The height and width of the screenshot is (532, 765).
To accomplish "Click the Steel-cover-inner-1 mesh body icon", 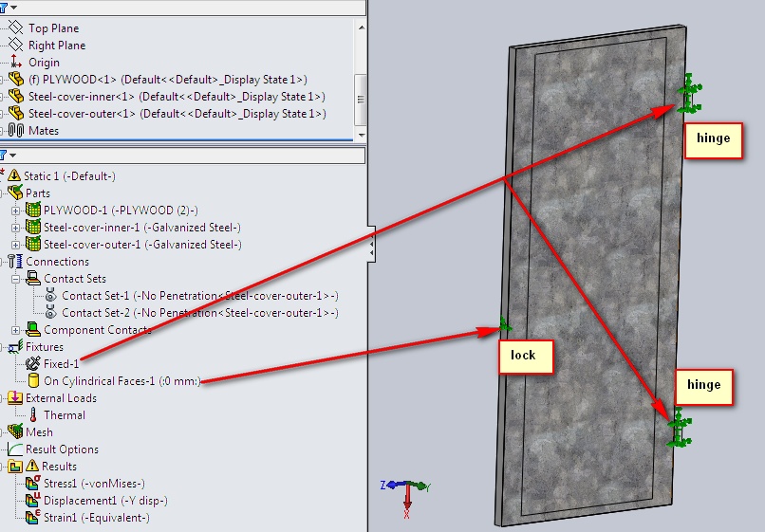I will click(x=32, y=227).
